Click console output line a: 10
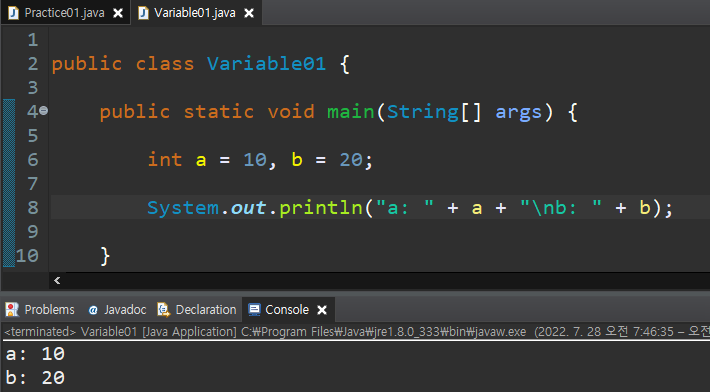The height and width of the screenshot is (392, 710). (x=35, y=354)
